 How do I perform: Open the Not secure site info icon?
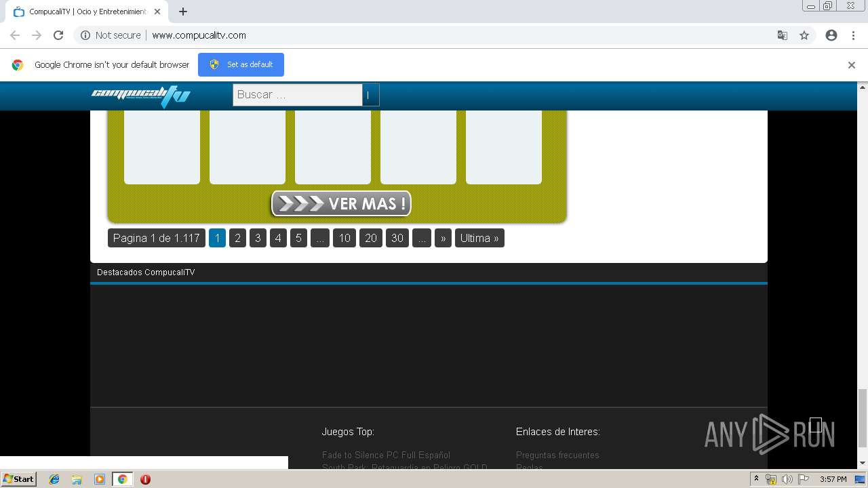pos(85,35)
